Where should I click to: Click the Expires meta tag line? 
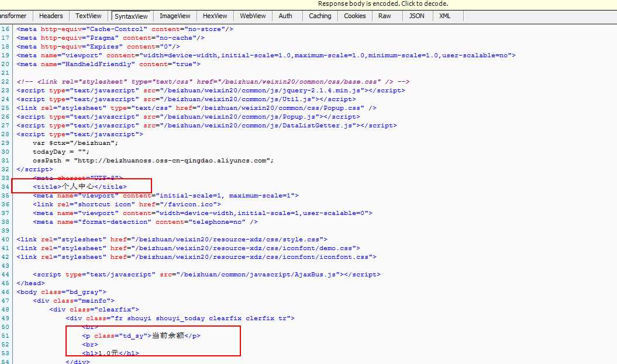[98, 46]
